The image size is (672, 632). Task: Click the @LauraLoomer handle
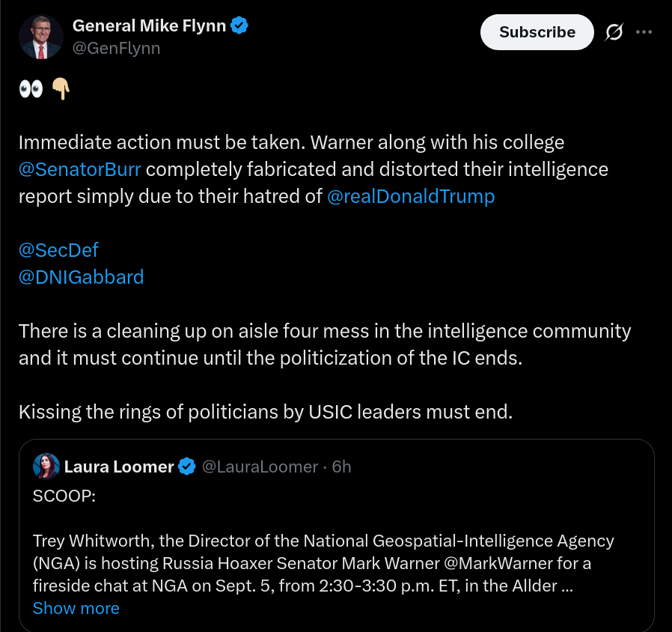coord(260,467)
